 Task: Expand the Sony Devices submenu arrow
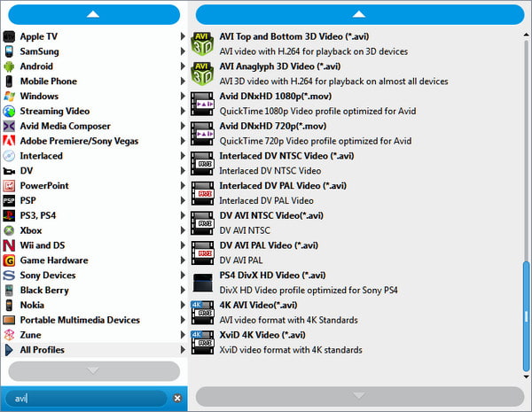click(x=183, y=275)
